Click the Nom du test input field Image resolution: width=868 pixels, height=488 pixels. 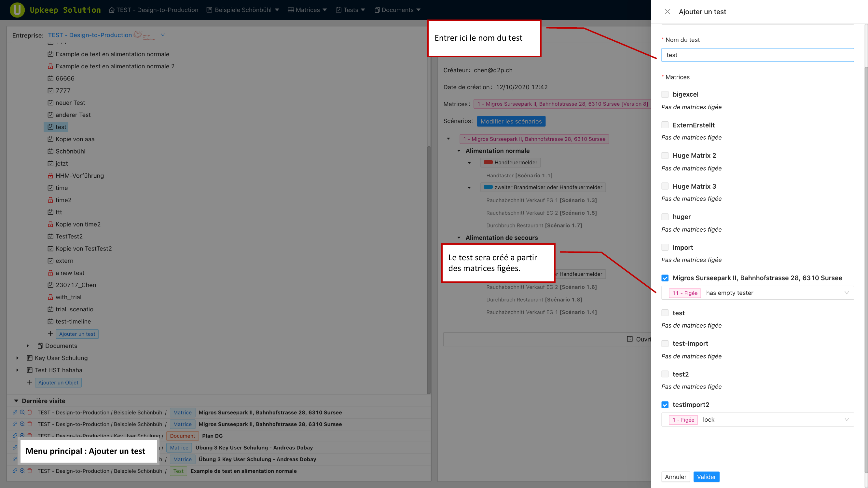(x=757, y=55)
